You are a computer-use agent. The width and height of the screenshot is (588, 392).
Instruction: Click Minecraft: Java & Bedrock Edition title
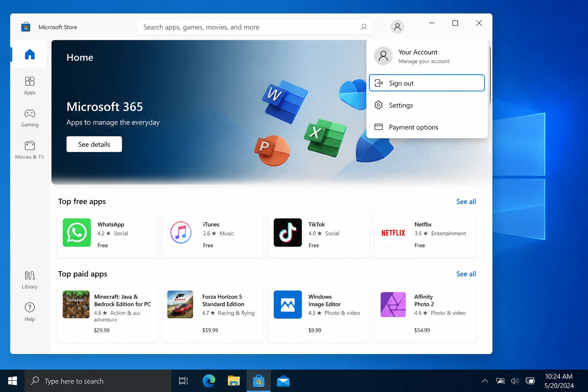[x=122, y=300]
